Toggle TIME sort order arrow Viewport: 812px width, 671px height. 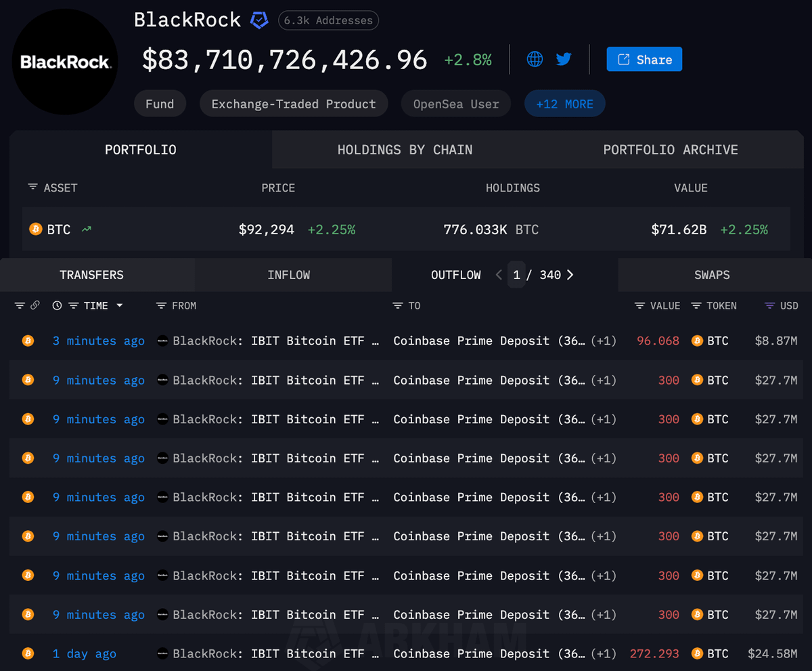pos(120,305)
